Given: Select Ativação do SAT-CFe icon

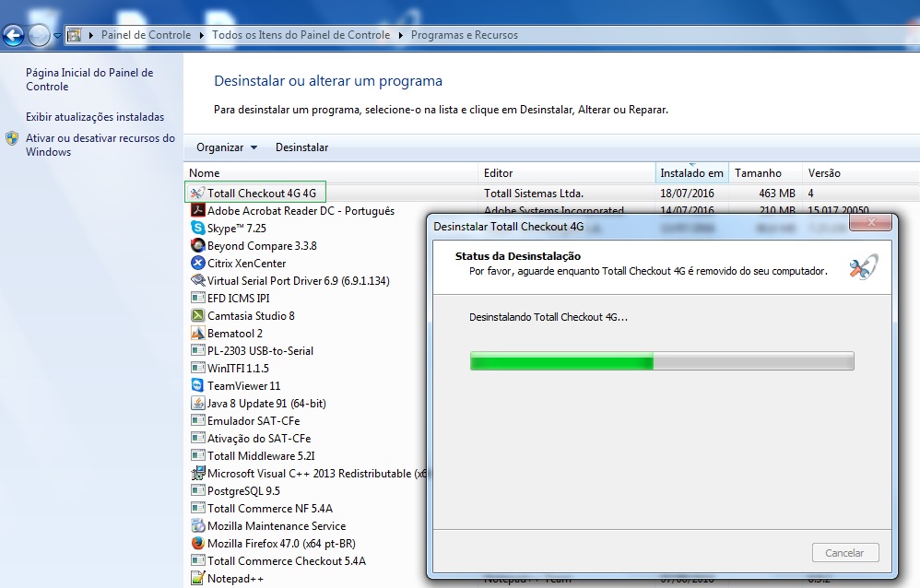Looking at the screenshot, I should coord(197,438).
